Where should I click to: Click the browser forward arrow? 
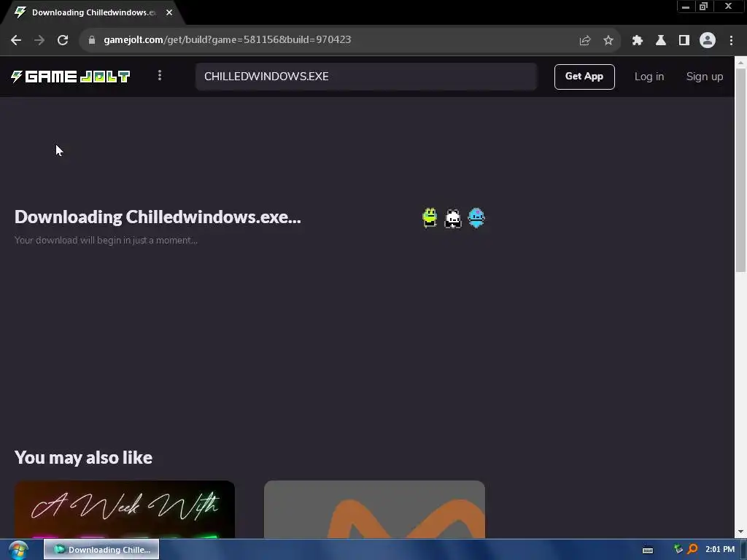coord(39,40)
